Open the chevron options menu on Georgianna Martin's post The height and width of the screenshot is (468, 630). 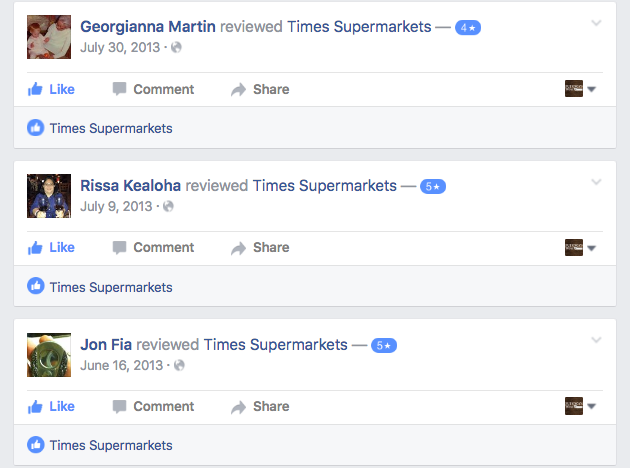point(596,23)
